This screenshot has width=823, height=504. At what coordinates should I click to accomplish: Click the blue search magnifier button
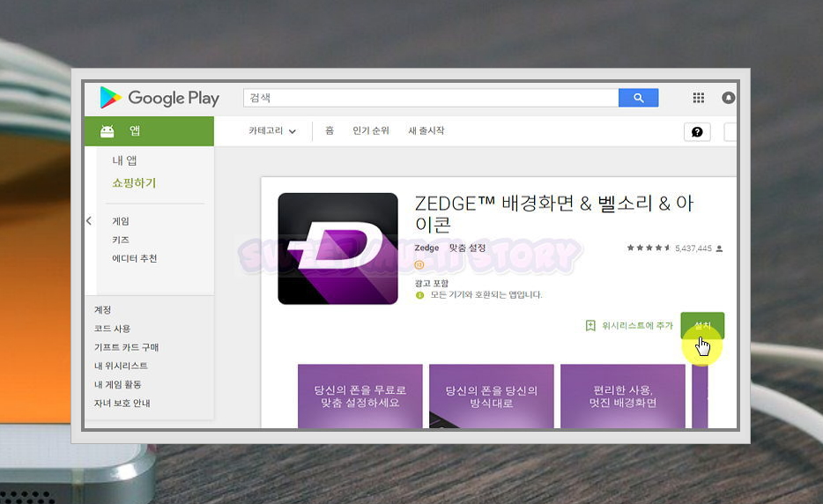pos(638,98)
